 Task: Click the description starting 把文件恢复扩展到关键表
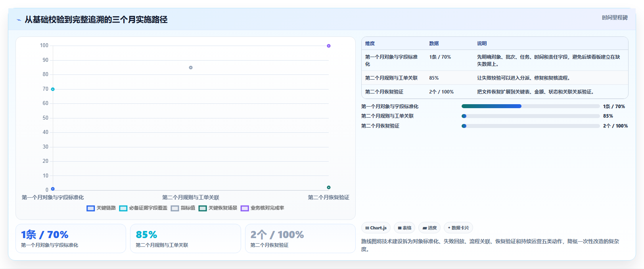[x=537, y=92]
